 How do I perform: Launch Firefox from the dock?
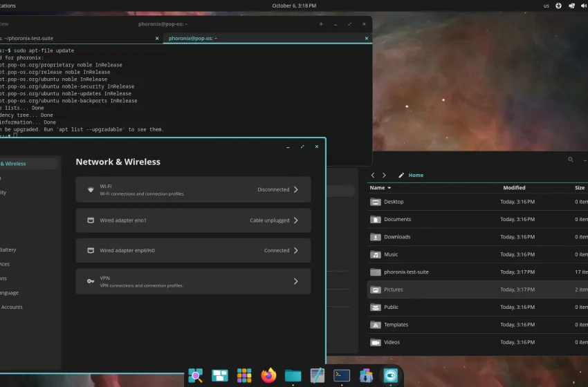[x=268, y=375]
